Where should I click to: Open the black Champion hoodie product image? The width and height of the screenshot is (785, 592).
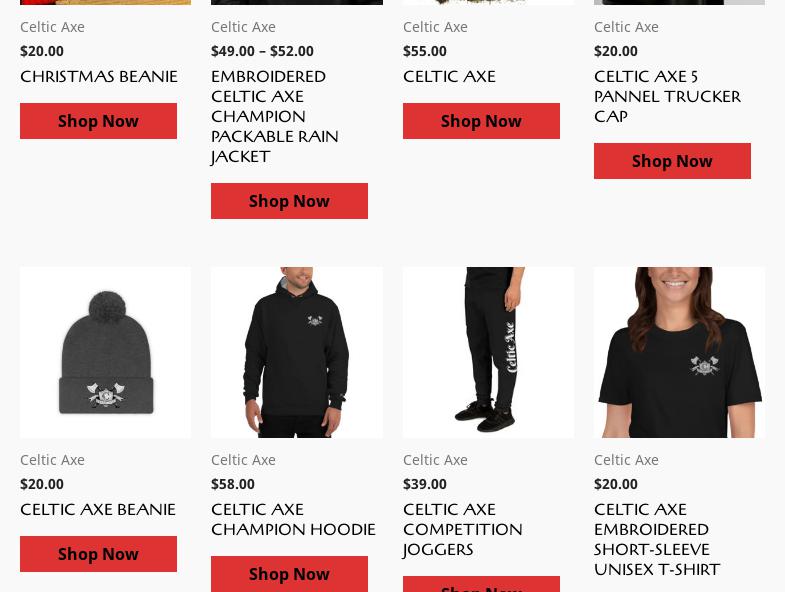297,352
